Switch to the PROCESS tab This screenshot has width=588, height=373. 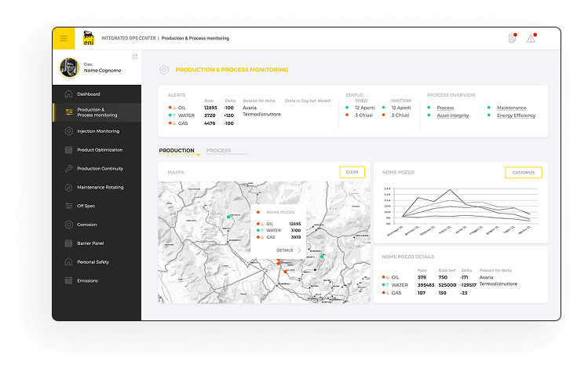click(x=218, y=150)
